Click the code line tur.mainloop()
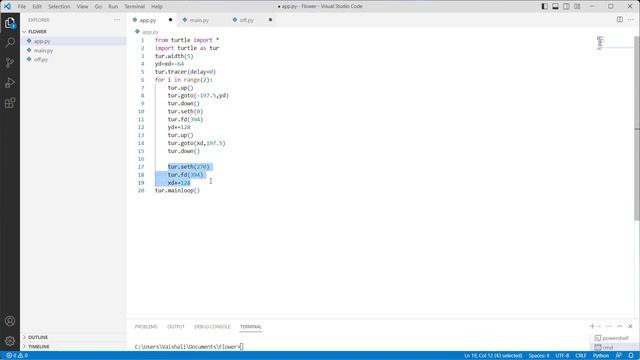Image resolution: width=640 pixels, height=360 pixels. point(178,191)
